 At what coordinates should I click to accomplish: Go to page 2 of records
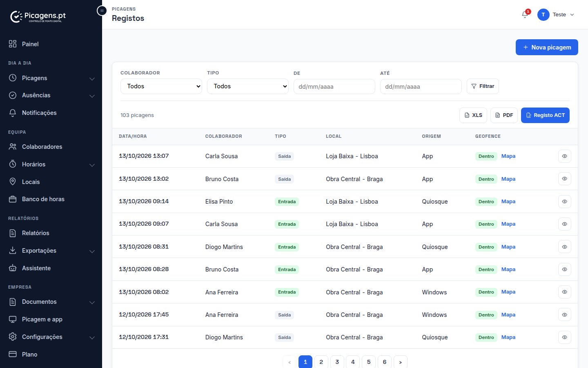click(321, 362)
